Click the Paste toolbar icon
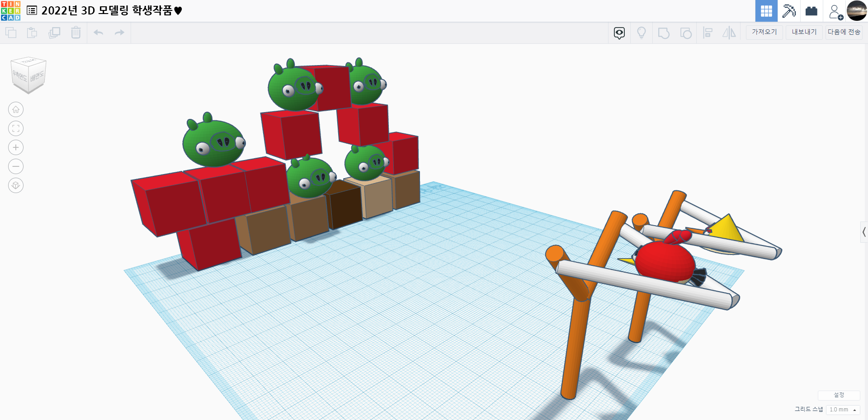 [32, 33]
